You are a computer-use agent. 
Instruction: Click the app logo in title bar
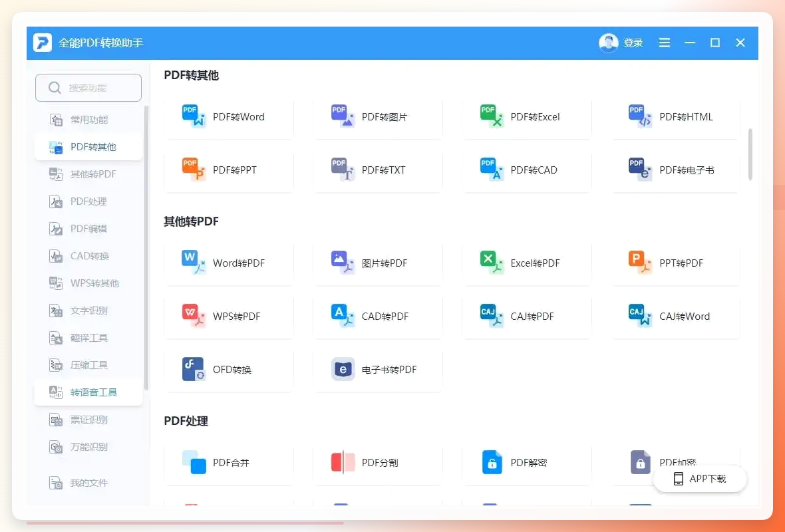[x=43, y=43]
